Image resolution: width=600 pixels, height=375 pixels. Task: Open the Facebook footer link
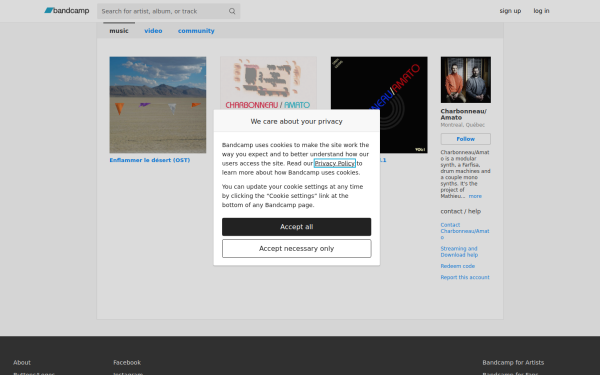127,362
